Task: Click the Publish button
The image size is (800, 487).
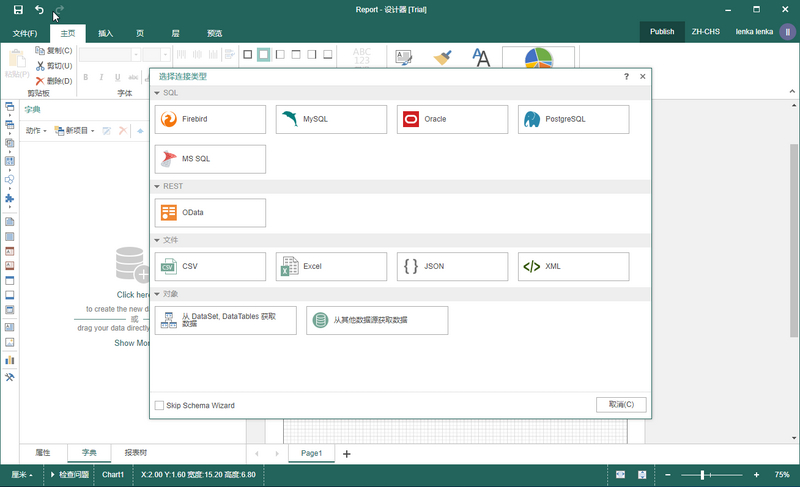Action: (662, 32)
